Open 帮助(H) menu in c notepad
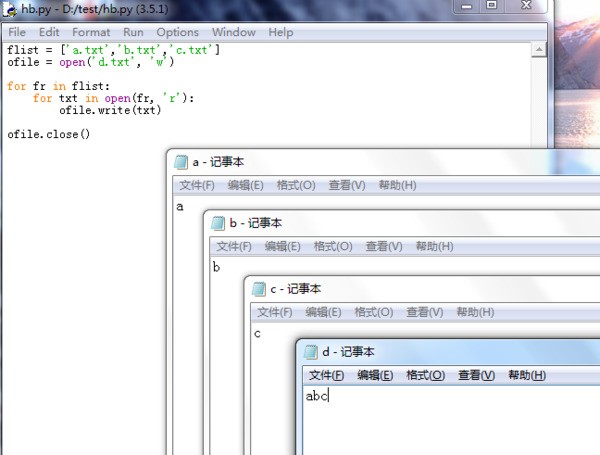Screen dimensions: 600x455 coord(475,312)
